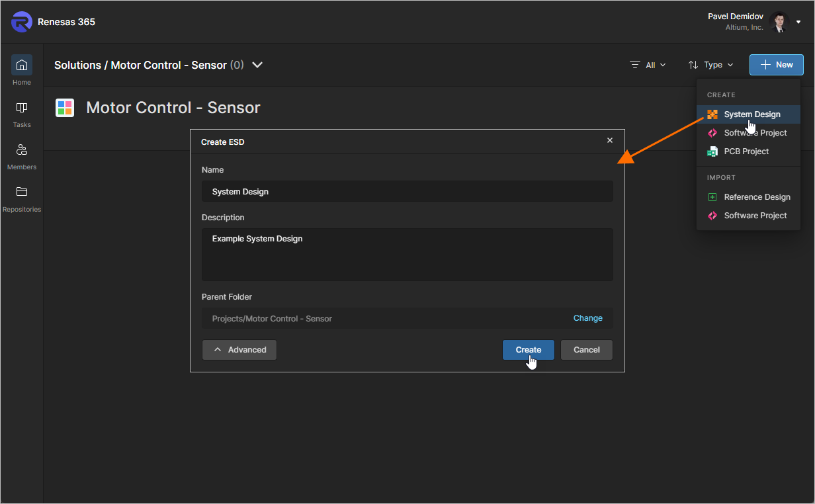Click the Pavel Demidov profile avatar
This screenshot has width=815, height=504.
(x=779, y=22)
